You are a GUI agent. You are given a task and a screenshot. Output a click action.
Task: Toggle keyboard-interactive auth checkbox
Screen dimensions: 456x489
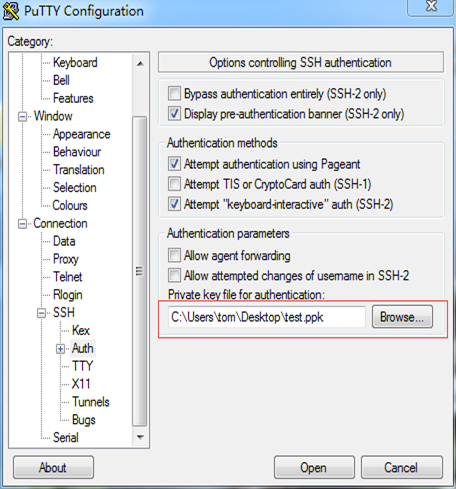click(174, 204)
